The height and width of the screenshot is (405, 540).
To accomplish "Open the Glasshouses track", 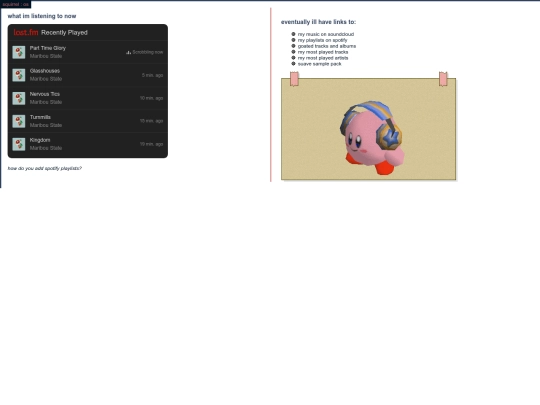I will [x=45, y=71].
